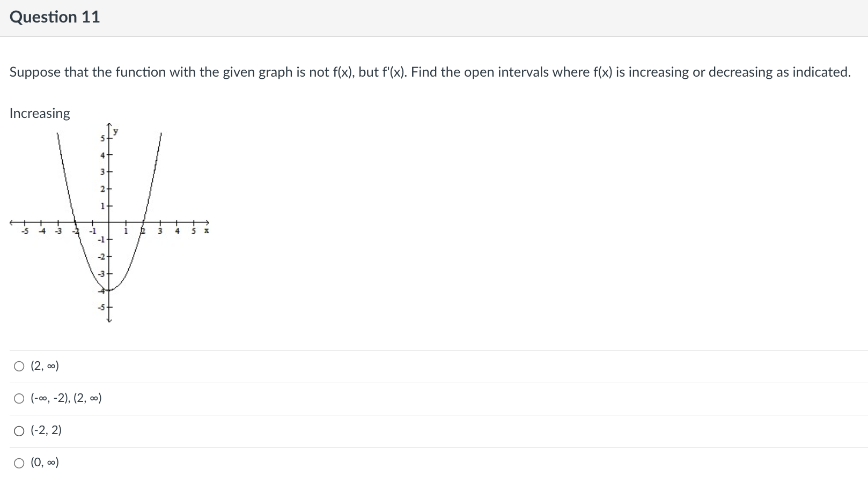Select the (2, ∞) answer option
Viewport: 868px width, 492px height.
[x=19, y=366]
